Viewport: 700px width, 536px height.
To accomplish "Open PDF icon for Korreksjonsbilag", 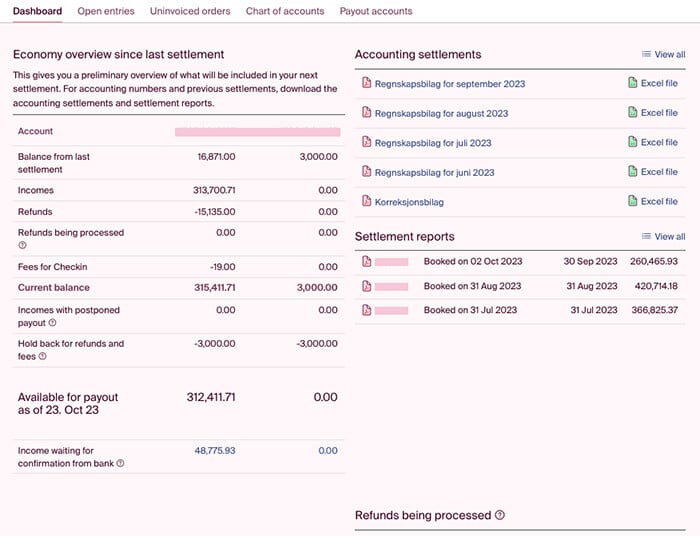I will (x=367, y=201).
